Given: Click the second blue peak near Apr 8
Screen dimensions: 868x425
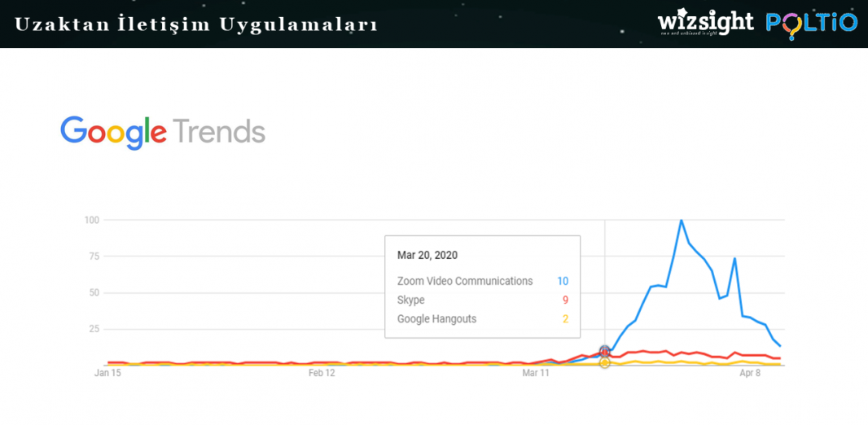Looking at the screenshot, I should click(x=734, y=258).
